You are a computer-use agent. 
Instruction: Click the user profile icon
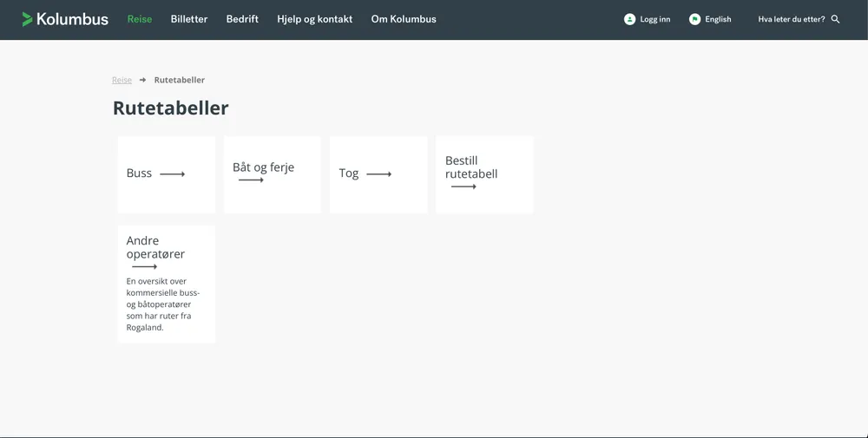pos(630,19)
